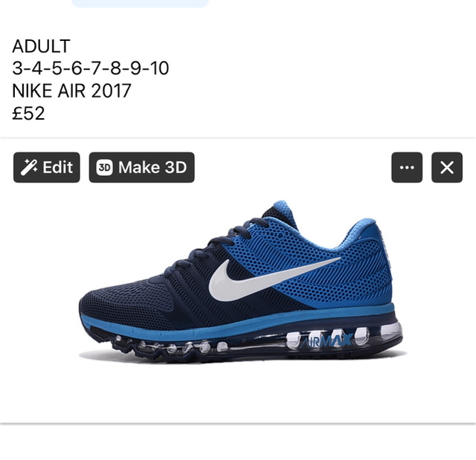Remove the photo with the X button
This screenshot has width=476, height=460.
447,167
